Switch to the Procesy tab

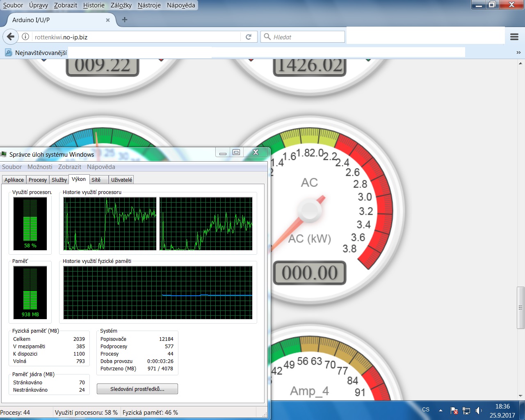point(38,180)
